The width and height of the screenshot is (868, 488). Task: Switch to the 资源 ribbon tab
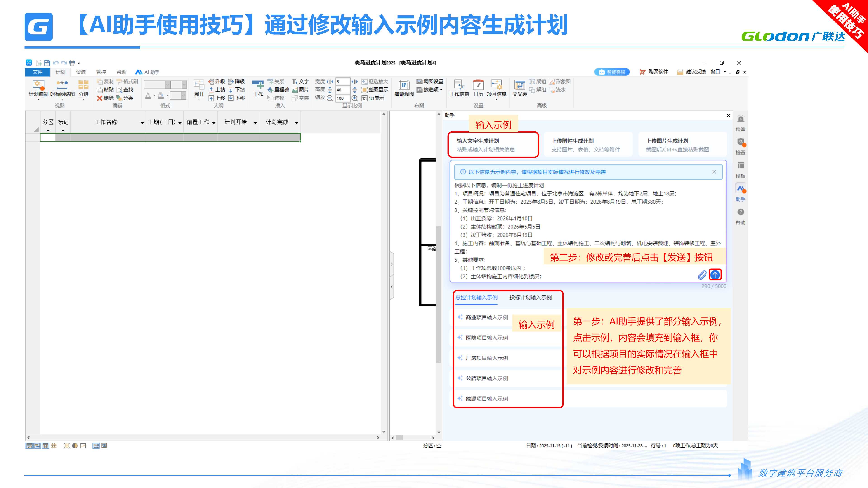click(80, 72)
